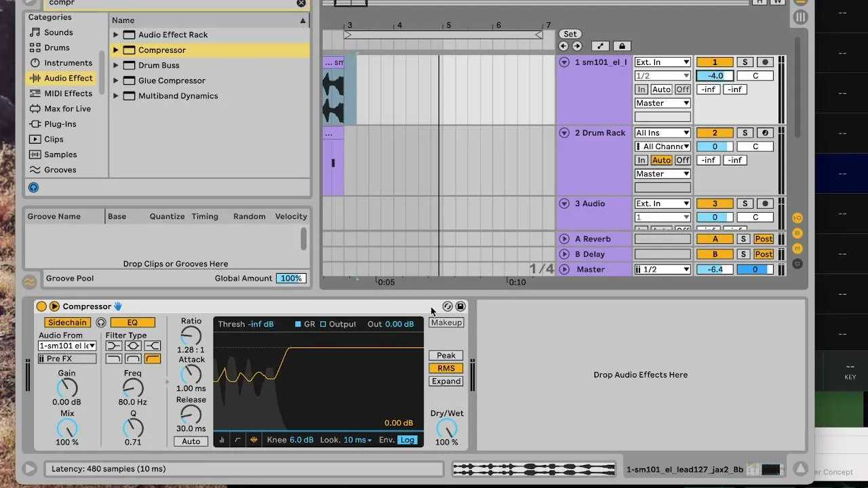This screenshot has height=488, width=868.
Task: Solo the 2 Drum Rack track
Action: pyautogui.click(x=745, y=133)
